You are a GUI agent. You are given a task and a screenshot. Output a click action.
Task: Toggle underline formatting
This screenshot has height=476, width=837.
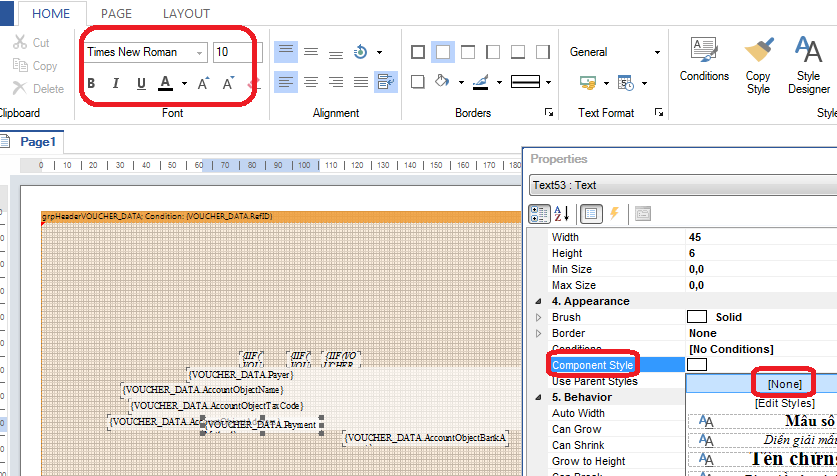(141, 83)
